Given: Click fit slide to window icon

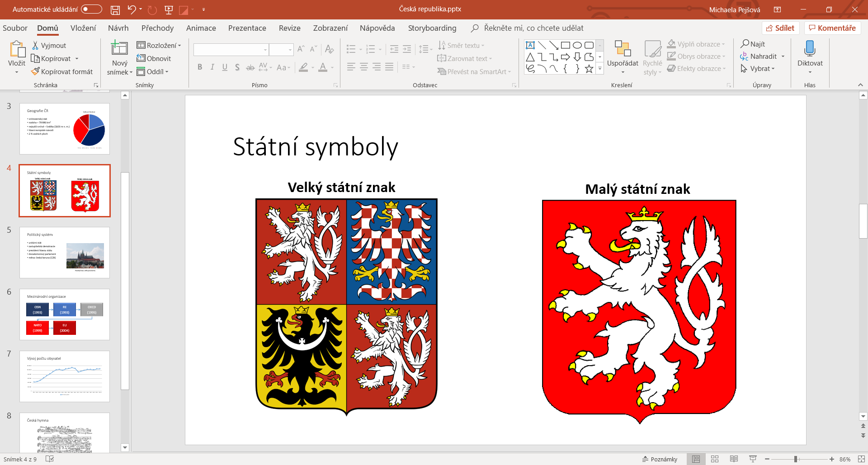Looking at the screenshot, I should pos(861,459).
